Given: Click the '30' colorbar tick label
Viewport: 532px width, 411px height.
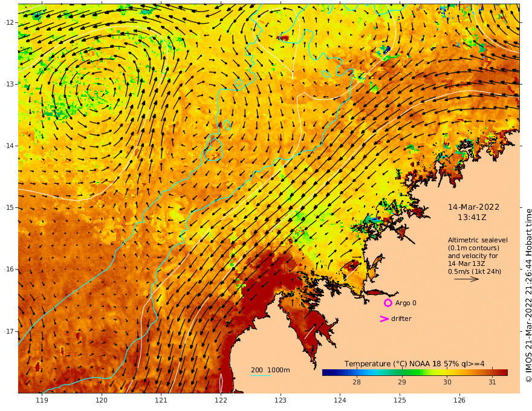Looking at the screenshot, I should point(447,382).
